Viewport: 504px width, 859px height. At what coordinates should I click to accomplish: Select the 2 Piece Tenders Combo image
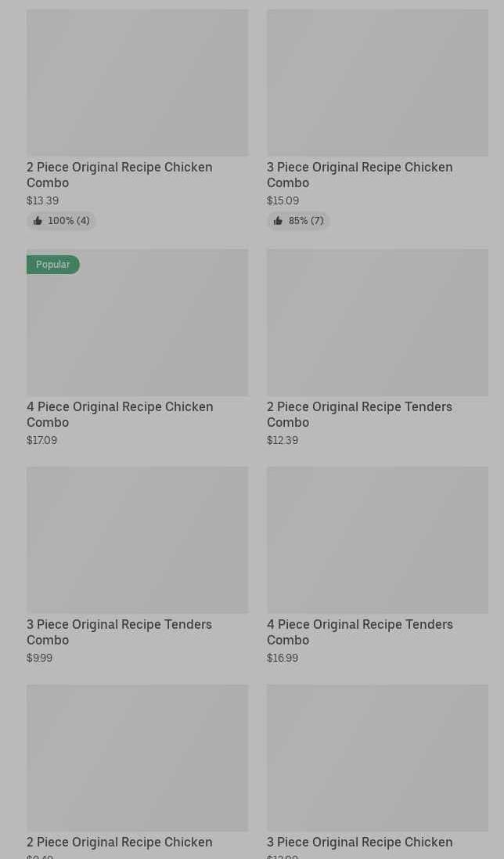pyautogui.click(x=377, y=322)
